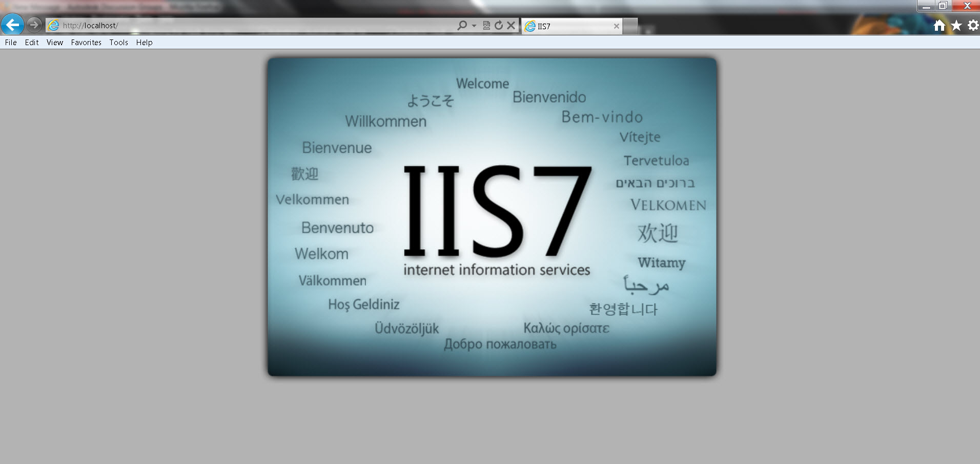Open the Edit menu
The height and width of the screenshot is (464, 980).
point(32,43)
